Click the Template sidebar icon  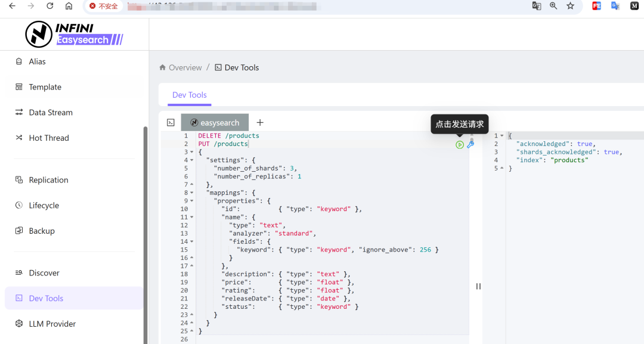click(x=19, y=86)
